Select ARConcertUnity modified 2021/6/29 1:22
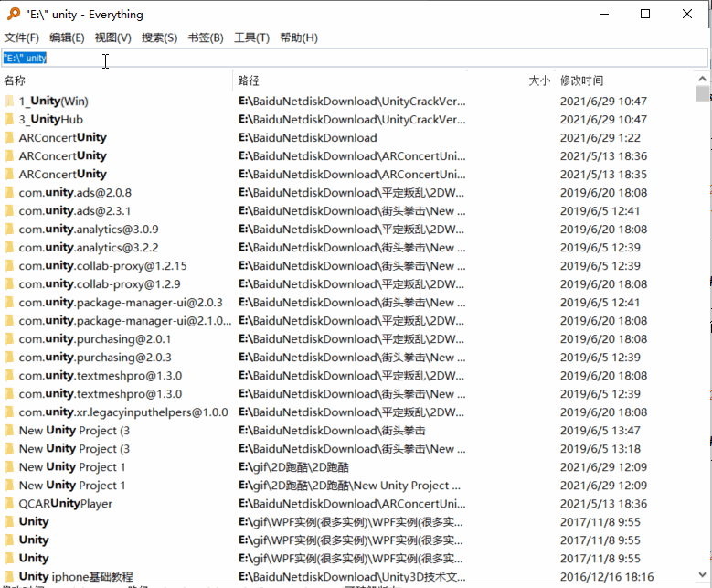 [63, 138]
